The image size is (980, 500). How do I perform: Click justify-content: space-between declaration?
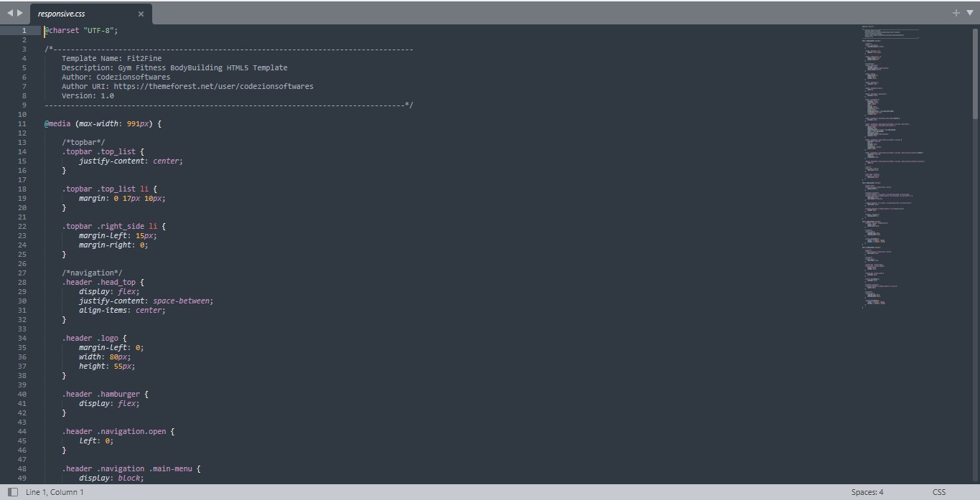point(146,301)
